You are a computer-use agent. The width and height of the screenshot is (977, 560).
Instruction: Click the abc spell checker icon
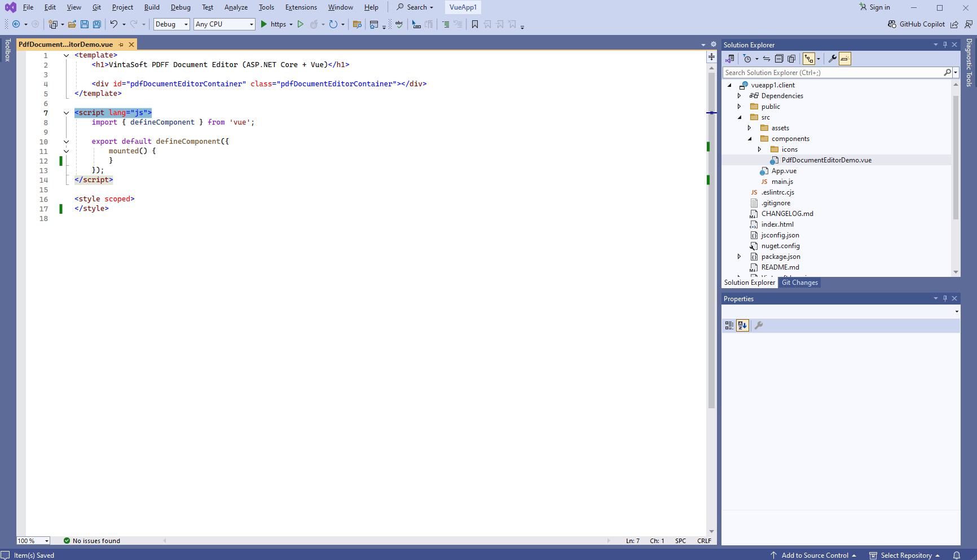(399, 24)
